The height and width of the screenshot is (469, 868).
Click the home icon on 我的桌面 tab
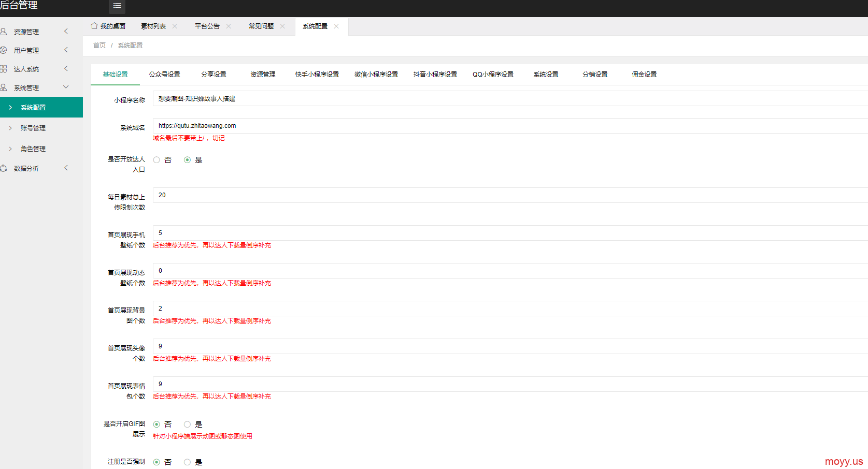coord(94,26)
